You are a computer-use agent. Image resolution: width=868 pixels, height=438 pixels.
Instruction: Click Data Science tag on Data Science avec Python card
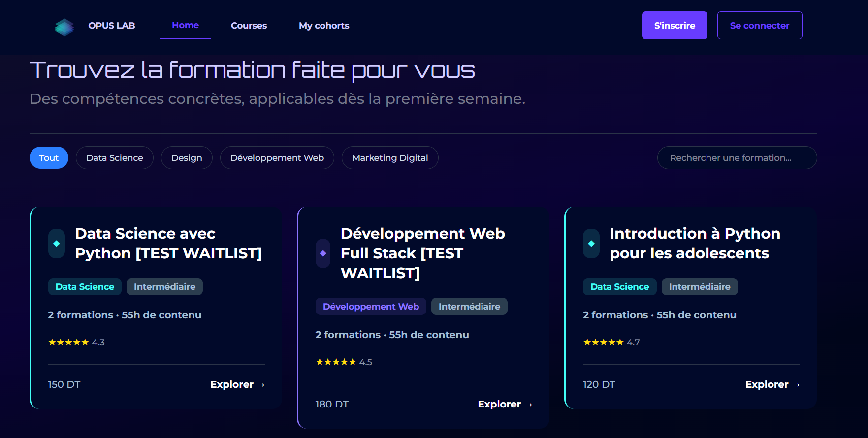pos(85,286)
